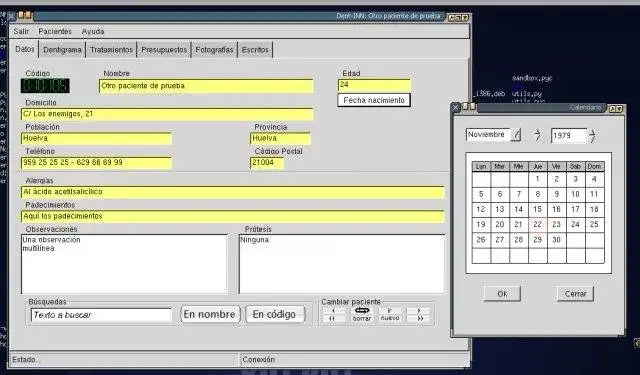This screenshot has height=375, width=640.
Task: Jump to last patient with double right arrow
Action: (x=418, y=318)
